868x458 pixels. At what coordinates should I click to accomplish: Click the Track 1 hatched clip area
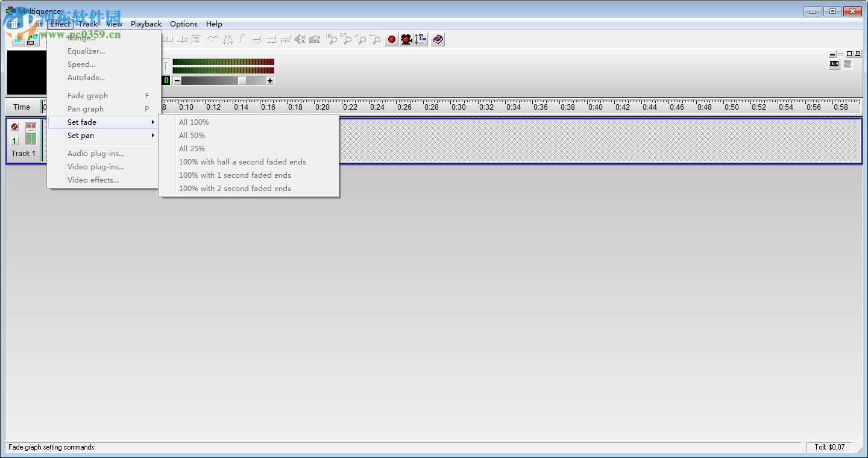click(x=600, y=140)
